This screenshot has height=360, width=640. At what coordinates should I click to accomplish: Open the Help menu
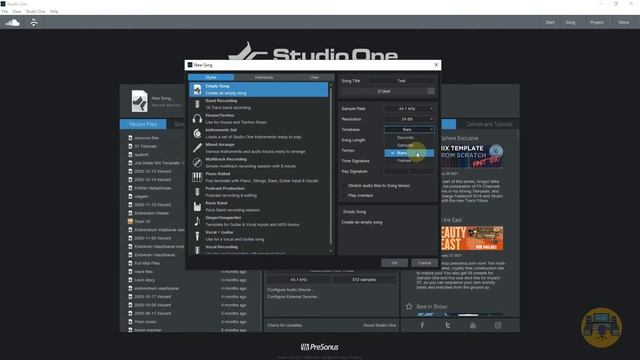pyautogui.click(x=54, y=11)
